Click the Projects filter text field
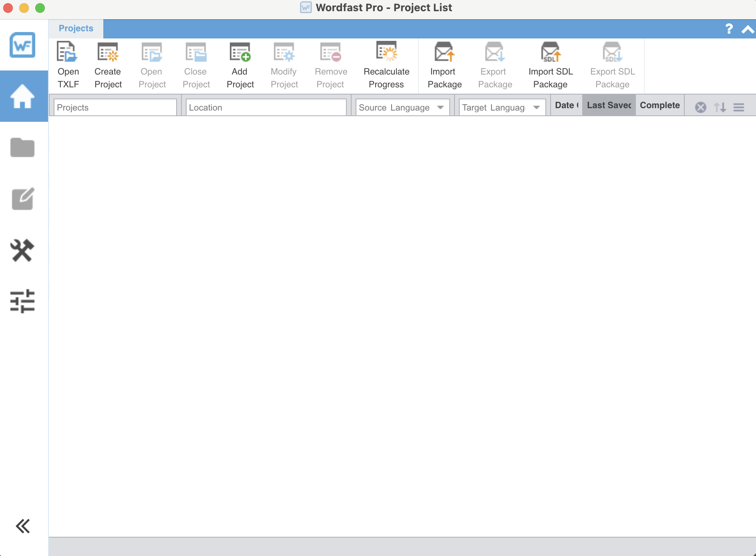756x556 pixels. click(115, 107)
